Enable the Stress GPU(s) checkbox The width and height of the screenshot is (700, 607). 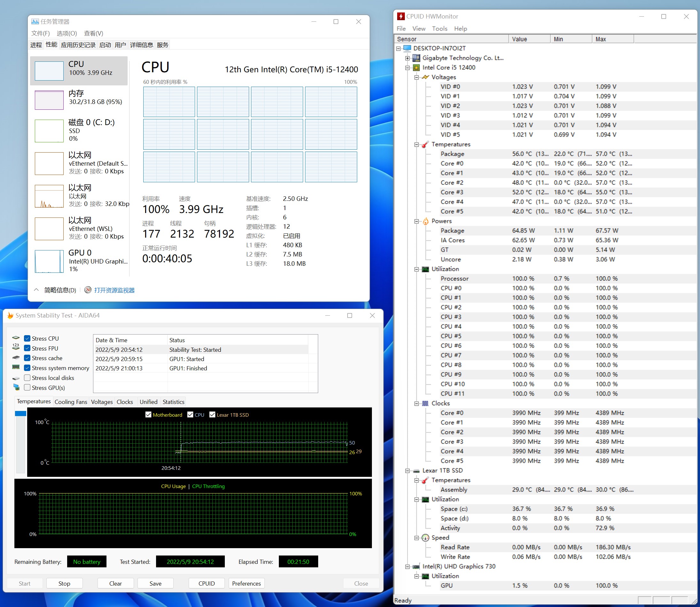(28, 388)
